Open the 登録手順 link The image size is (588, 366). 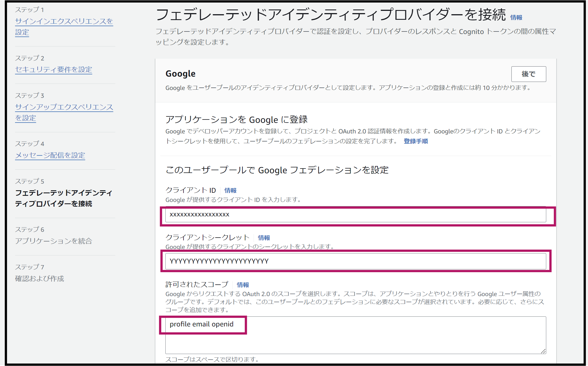click(x=416, y=141)
